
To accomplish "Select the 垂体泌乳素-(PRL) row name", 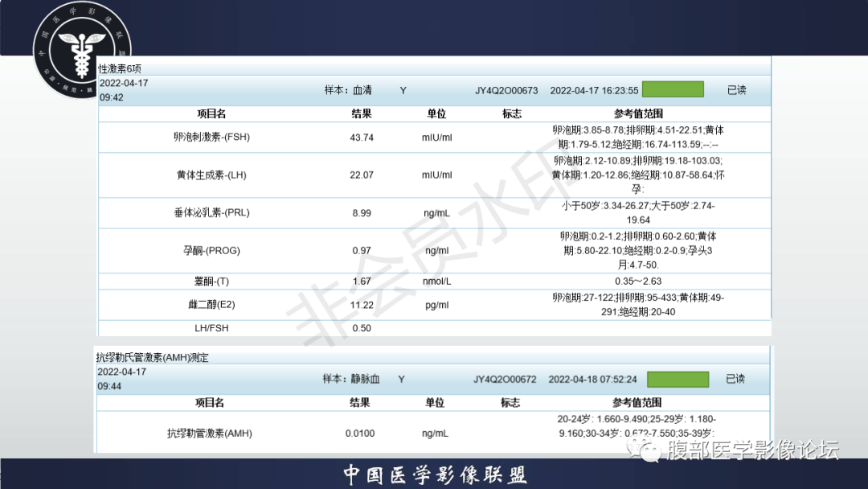I will (211, 212).
